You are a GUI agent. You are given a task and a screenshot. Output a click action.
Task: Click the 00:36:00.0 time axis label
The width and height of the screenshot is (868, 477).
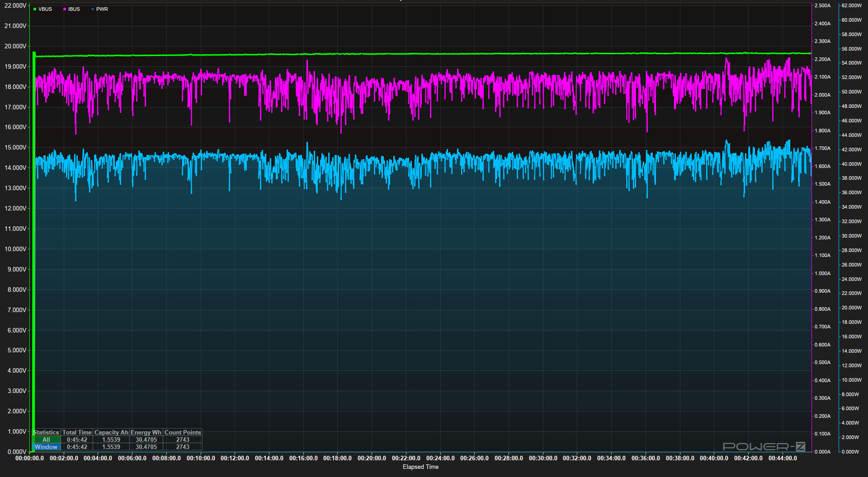(x=646, y=458)
